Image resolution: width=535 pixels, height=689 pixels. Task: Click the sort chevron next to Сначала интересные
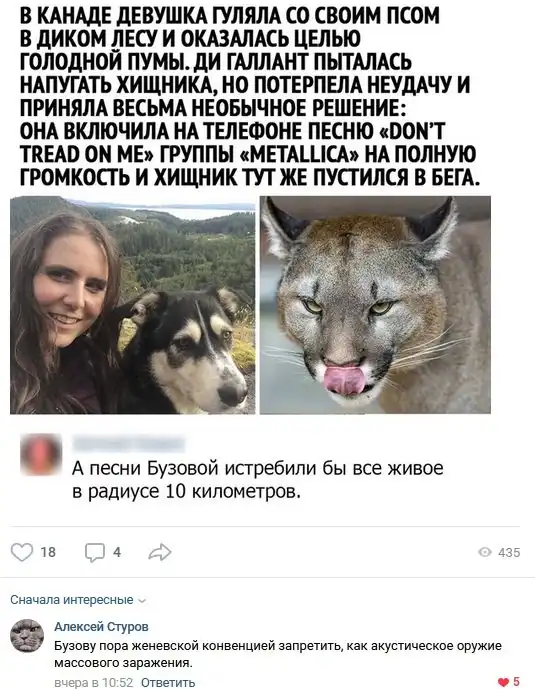pos(141,601)
